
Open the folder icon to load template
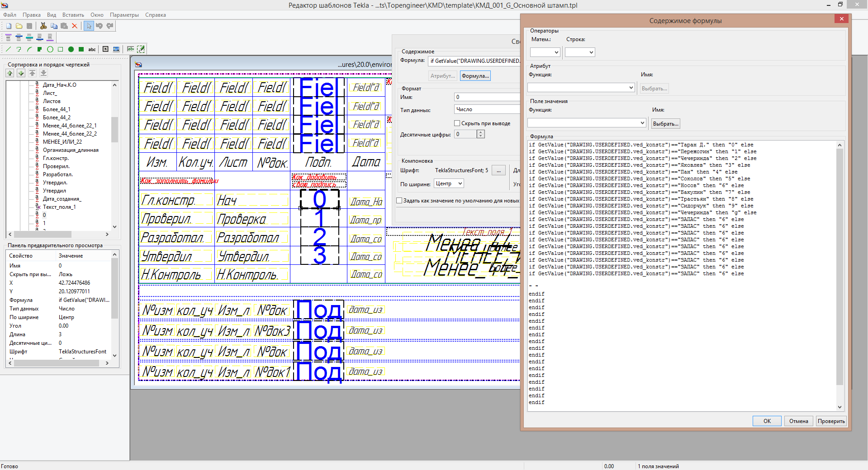19,26
